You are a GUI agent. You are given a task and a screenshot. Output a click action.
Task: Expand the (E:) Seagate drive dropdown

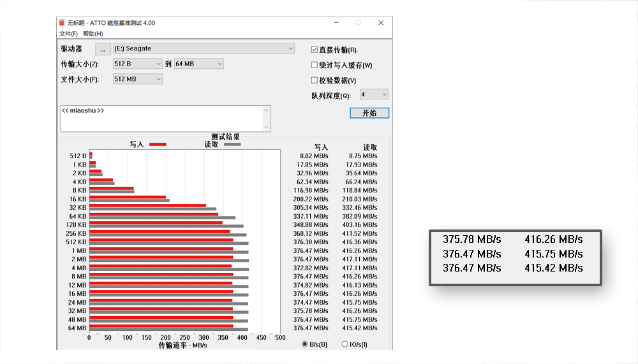[x=290, y=48]
